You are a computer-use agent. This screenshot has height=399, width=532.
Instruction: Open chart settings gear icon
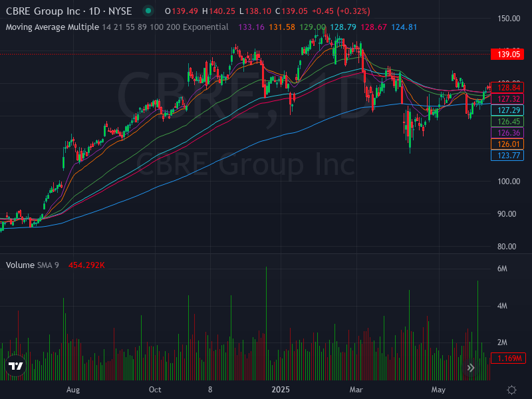[x=511, y=390]
